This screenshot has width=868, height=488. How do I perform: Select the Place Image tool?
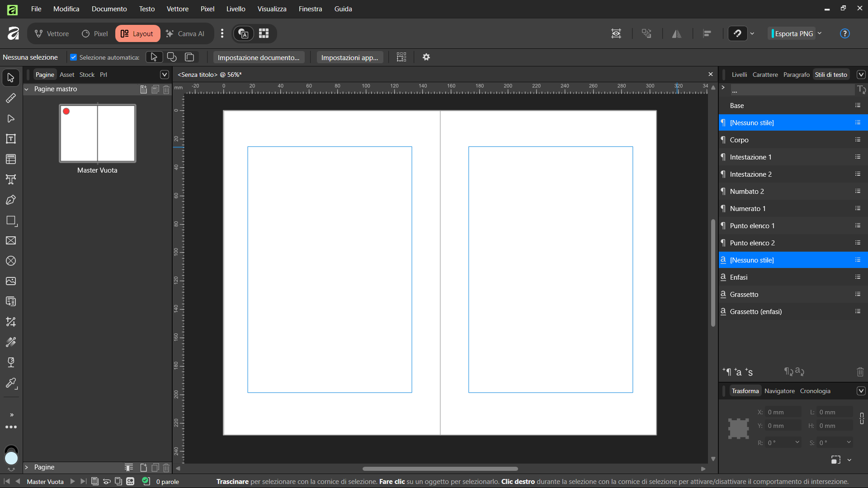pyautogui.click(x=11, y=281)
